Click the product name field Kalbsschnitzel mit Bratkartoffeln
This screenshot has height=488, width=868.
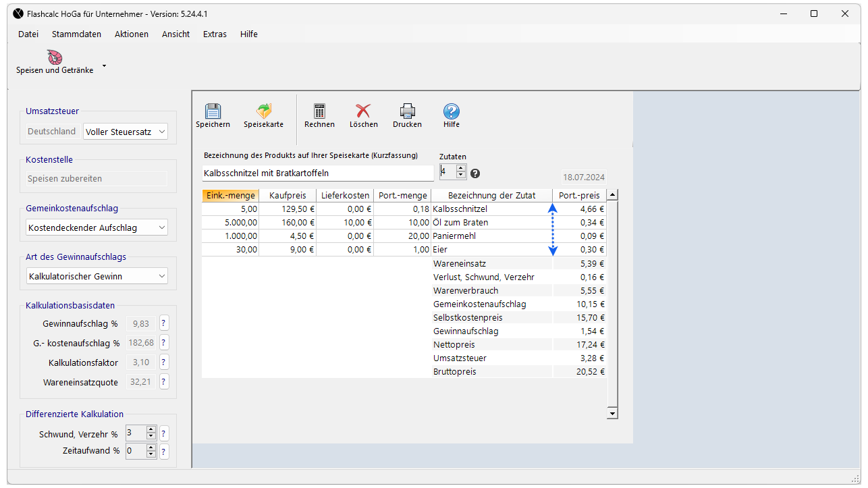(317, 173)
